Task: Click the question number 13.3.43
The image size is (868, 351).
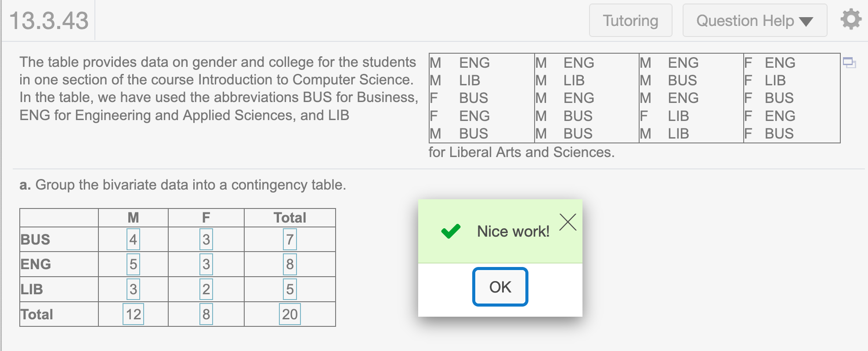Action: click(x=49, y=21)
